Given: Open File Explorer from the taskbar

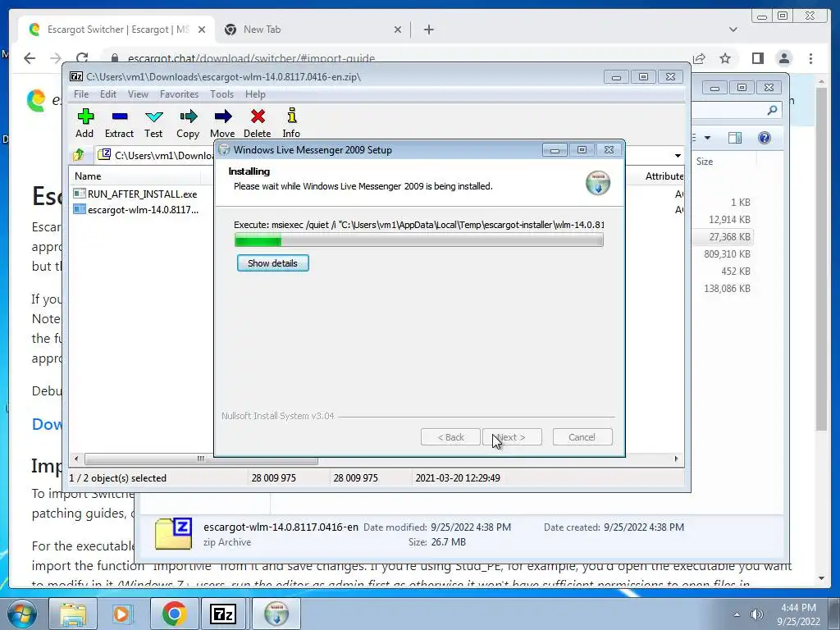Looking at the screenshot, I should 73,614.
